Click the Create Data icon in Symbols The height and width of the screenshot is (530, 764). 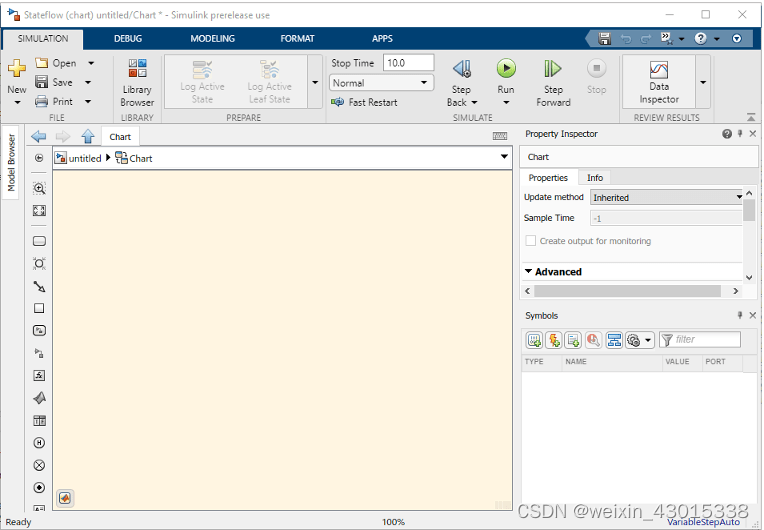pyautogui.click(x=535, y=340)
